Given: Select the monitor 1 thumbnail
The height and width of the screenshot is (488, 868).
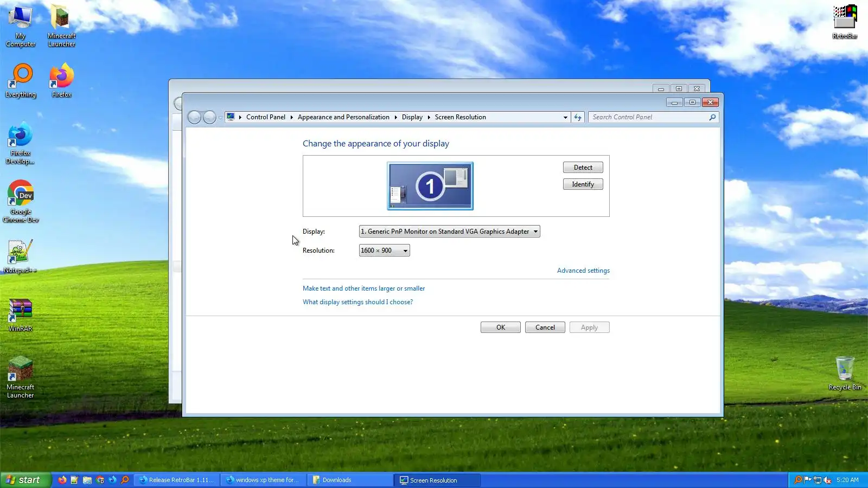Looking at the screenshot, I should pos(430,186).
